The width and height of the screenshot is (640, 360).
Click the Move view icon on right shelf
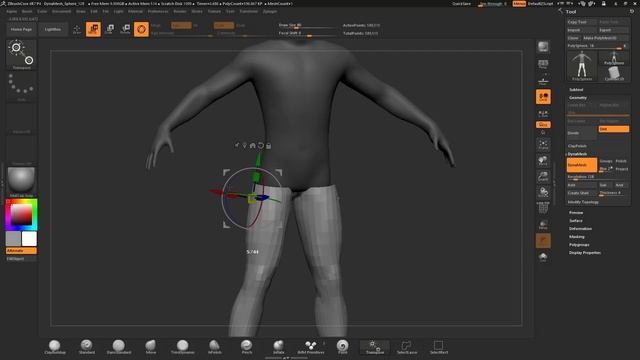543,160
